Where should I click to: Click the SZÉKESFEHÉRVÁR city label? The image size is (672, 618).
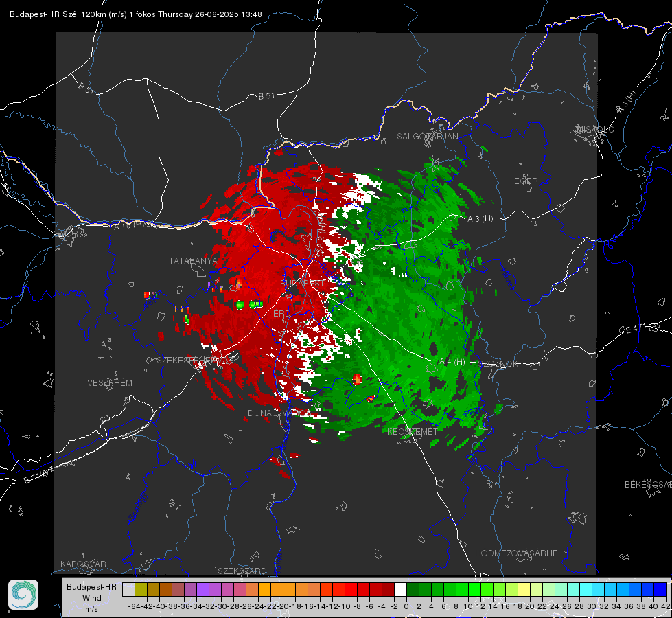(x=195, y=360)
